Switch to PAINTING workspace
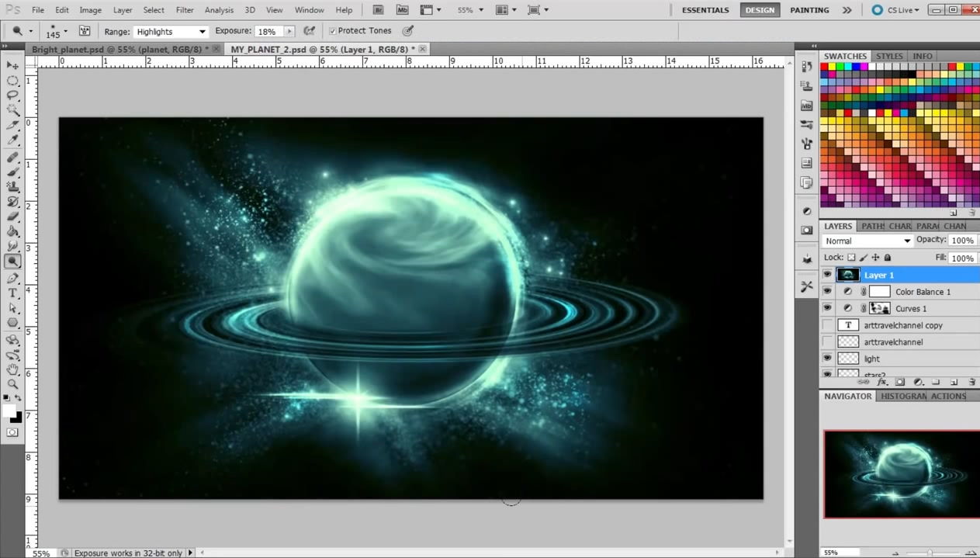The width and height of the screenshot is (980, 558). [809, 10]
